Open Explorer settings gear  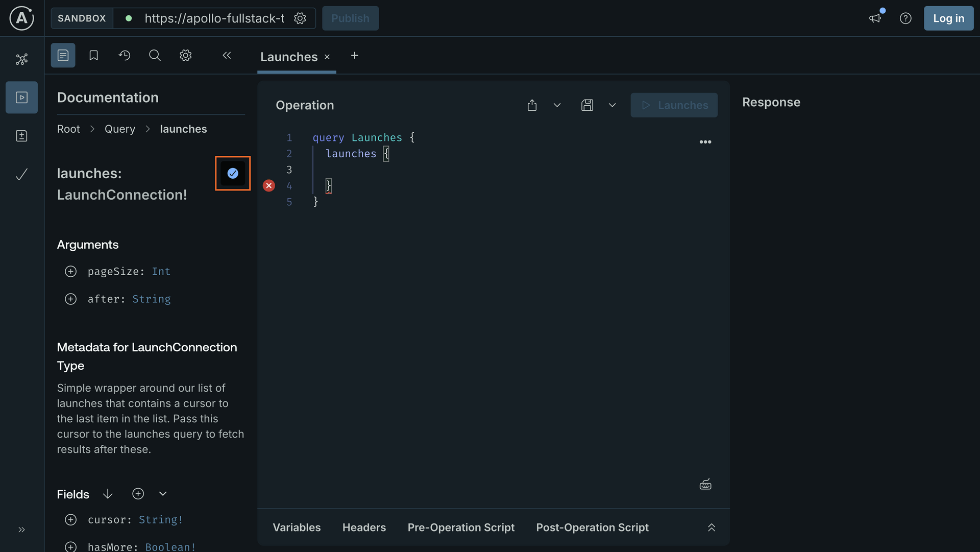(185, 55)
